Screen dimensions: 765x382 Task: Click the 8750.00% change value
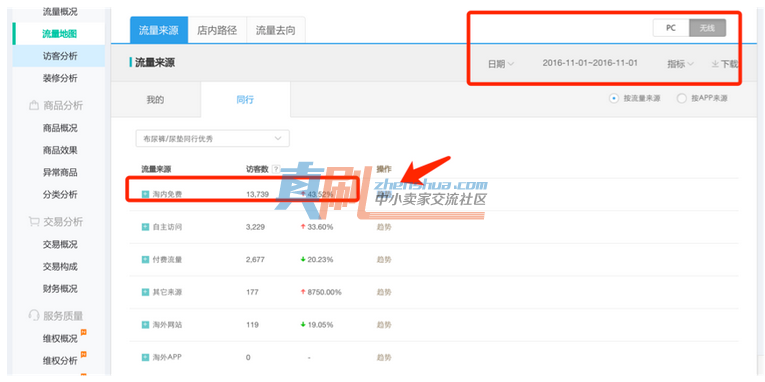coord(324,292)
